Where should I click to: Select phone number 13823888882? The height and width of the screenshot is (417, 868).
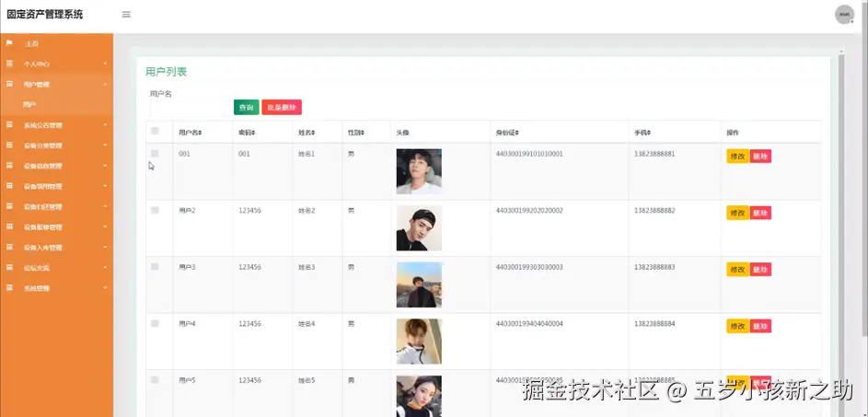pyautogui.click(x=654, y=211)
